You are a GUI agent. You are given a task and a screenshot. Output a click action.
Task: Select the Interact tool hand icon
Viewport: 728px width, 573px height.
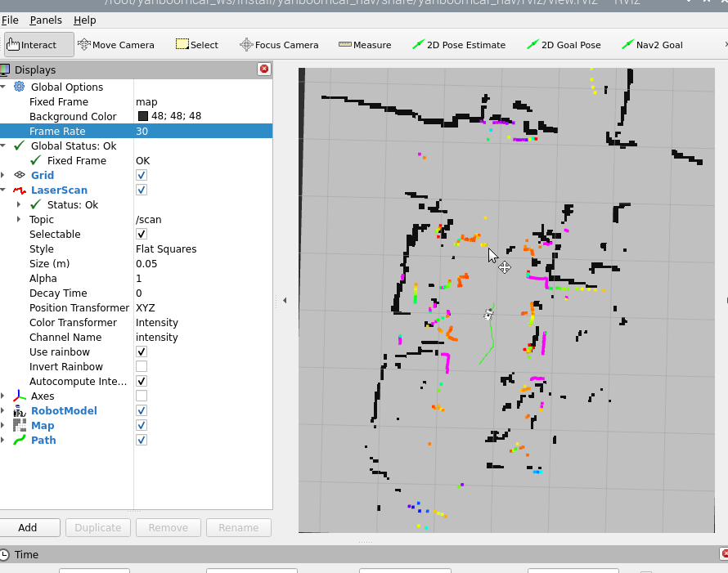13,44
